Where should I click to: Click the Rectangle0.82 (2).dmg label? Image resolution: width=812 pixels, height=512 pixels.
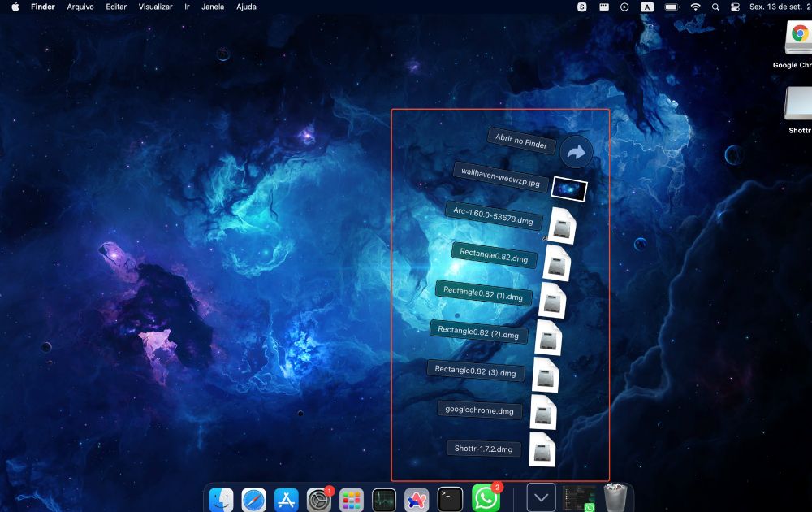(478, 332)
